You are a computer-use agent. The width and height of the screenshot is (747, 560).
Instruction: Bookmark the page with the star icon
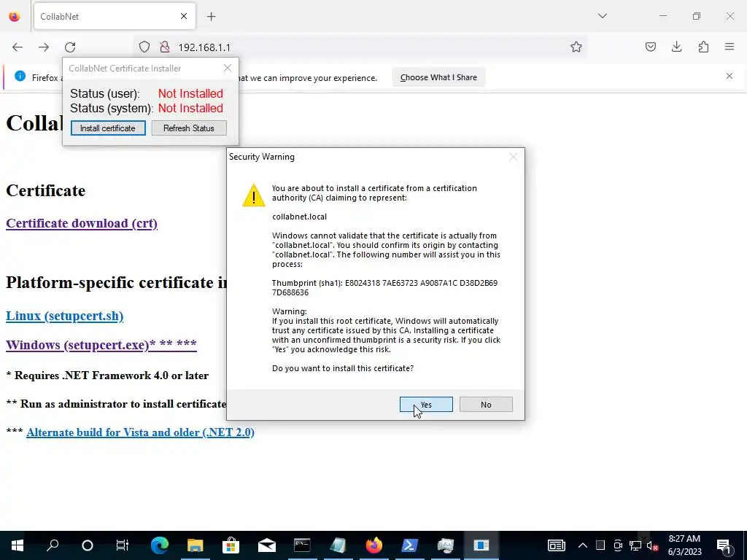[576, 47]
